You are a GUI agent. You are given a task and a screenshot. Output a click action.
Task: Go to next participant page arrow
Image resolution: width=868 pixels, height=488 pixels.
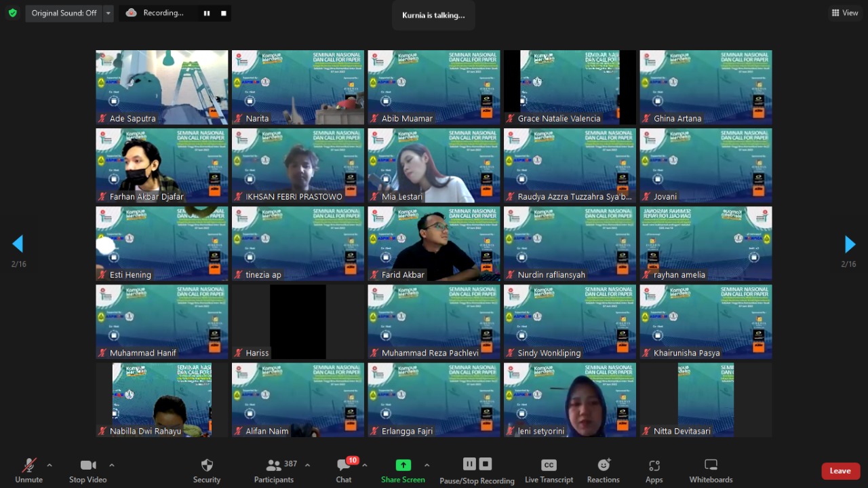[x=850, y=244]
